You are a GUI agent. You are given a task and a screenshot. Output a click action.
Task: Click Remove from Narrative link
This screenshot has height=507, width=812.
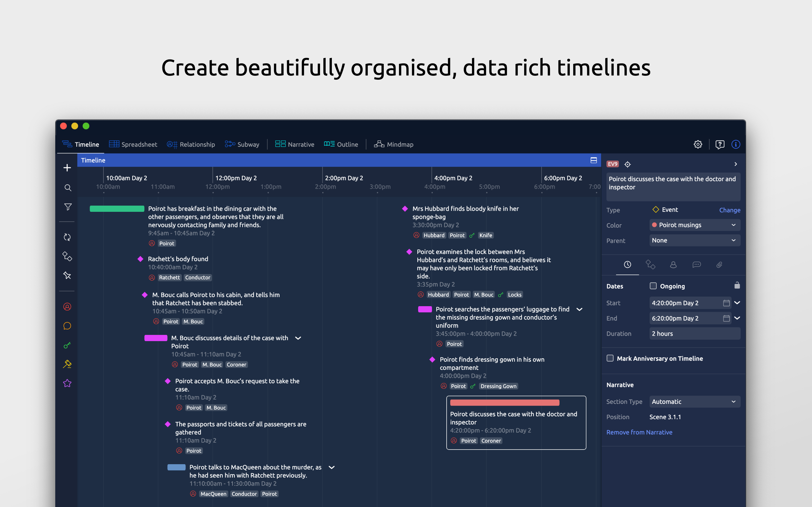(x=639, y=432)
